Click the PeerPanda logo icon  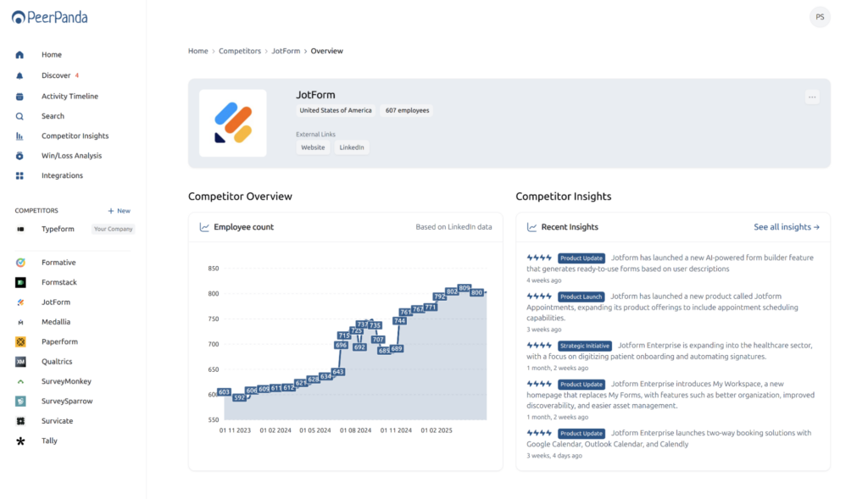click(17, 16)
